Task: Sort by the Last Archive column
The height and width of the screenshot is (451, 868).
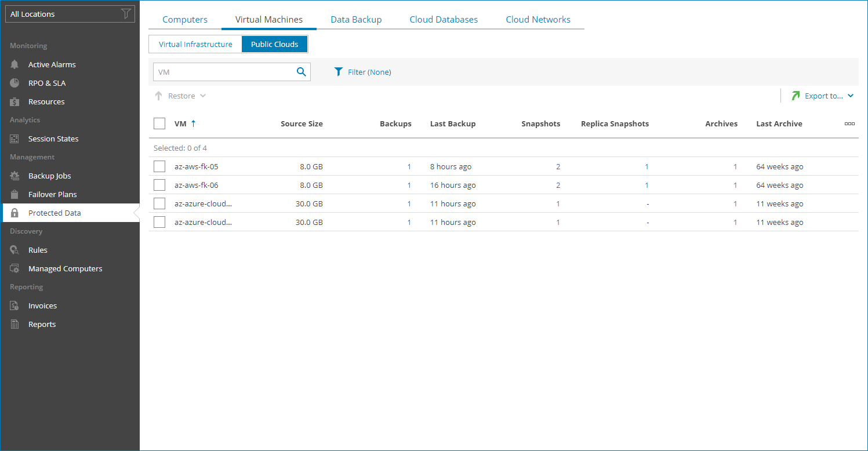Action: (x=779, y=123)
